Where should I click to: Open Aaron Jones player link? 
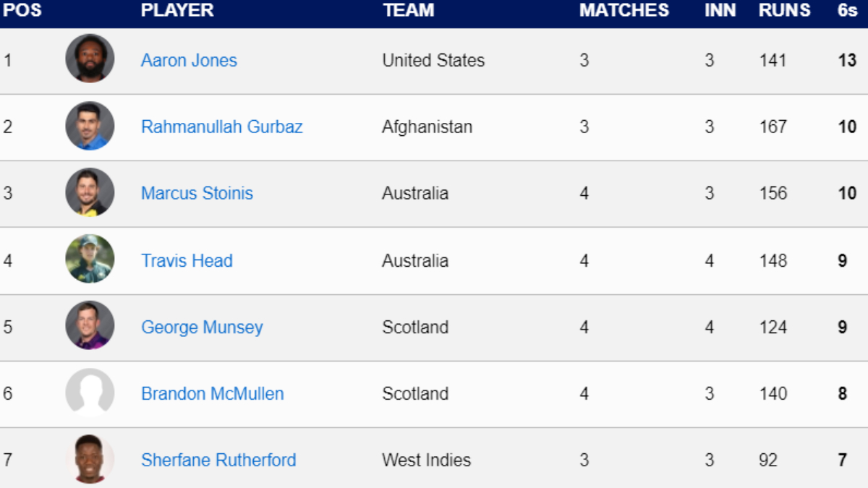click(189, 61)
